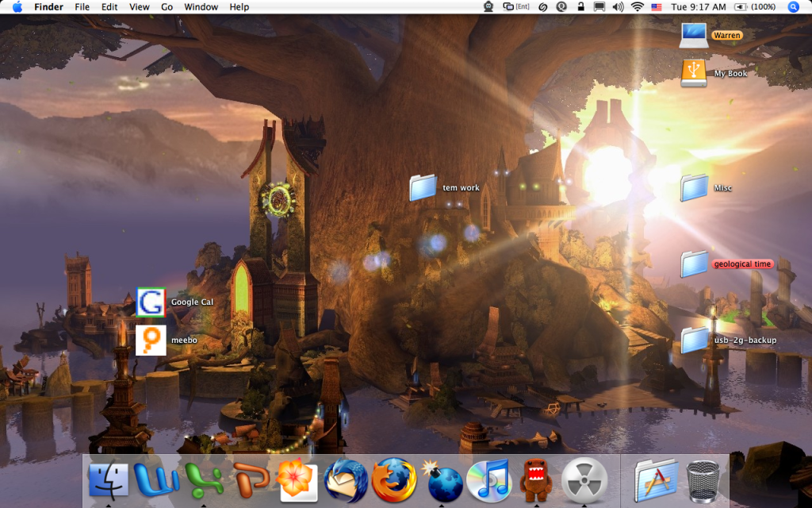Launch Firefox from the Dock
Image resolution: width=812 pixels, height=508 pixels.
(394, 479)
